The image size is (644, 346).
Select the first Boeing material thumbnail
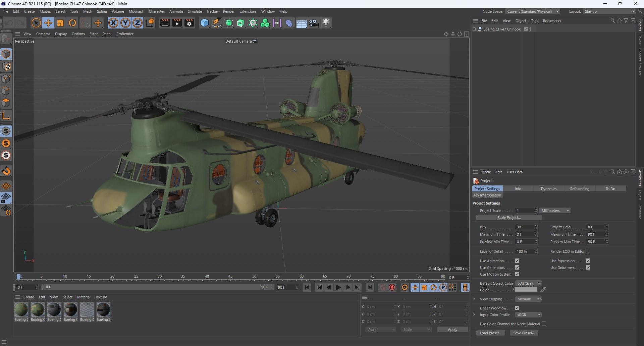tap(21, 309)
